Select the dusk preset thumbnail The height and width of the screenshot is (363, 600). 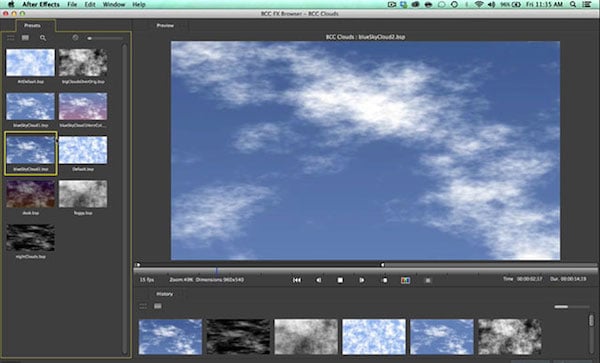tap(30, 194)
